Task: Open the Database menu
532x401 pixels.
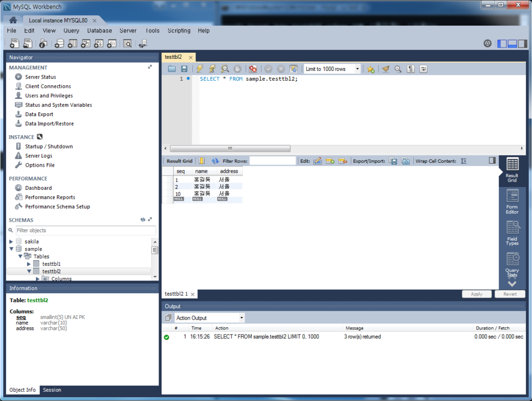Action: click(x=100, y=30)
